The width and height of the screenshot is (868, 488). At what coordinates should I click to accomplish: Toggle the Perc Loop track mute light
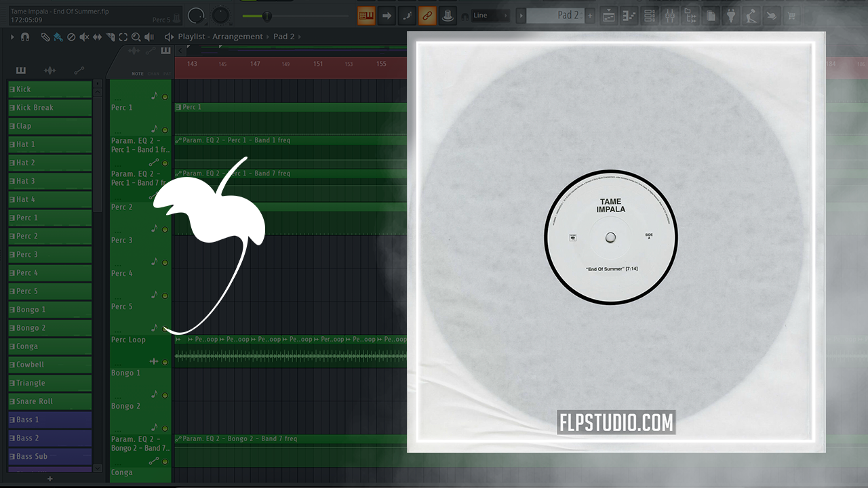pyautogui.click(x=165, y=362)
